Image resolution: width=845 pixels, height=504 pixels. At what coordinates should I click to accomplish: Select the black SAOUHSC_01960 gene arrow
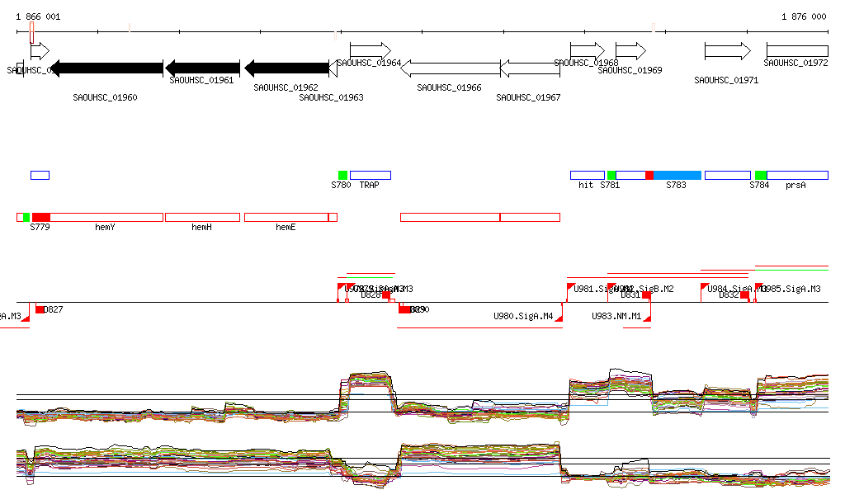106,68
